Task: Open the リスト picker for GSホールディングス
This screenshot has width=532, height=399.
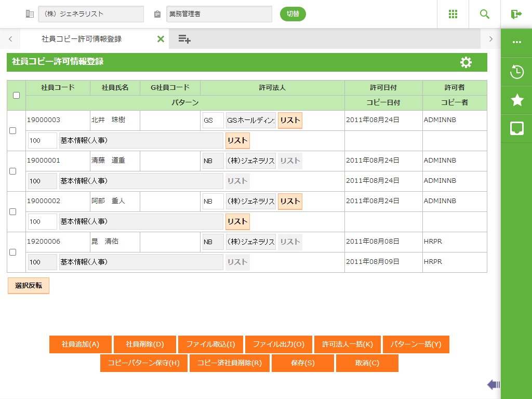Action: (x=290, y=120)
